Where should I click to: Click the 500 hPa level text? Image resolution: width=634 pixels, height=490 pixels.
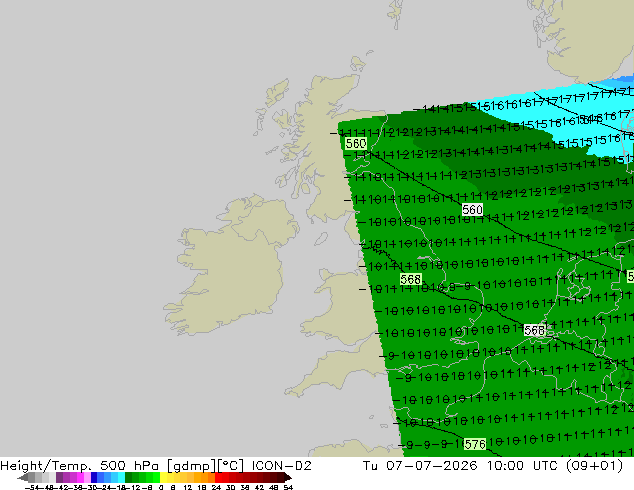coord(129,466)
